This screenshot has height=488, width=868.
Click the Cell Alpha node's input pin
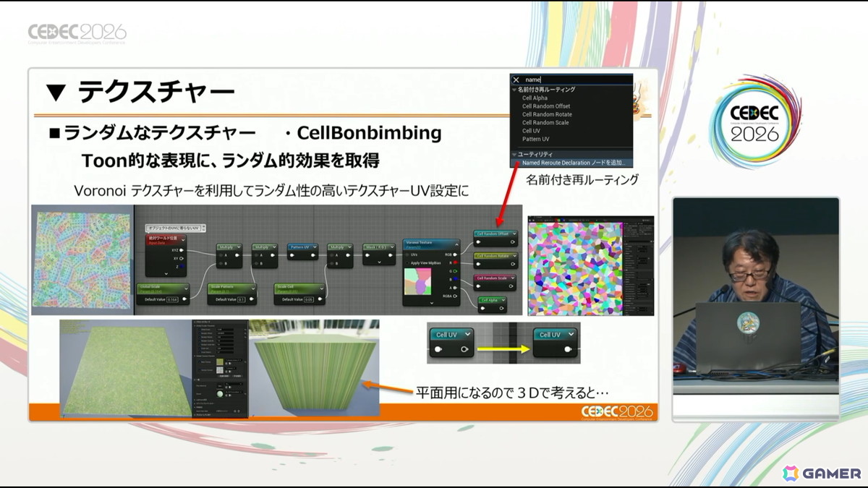click(x=482, y=308)
